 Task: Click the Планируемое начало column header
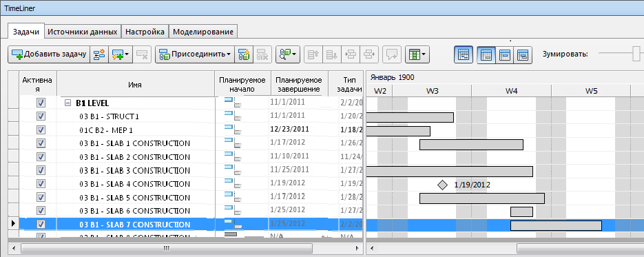click(x=242, y=84)
